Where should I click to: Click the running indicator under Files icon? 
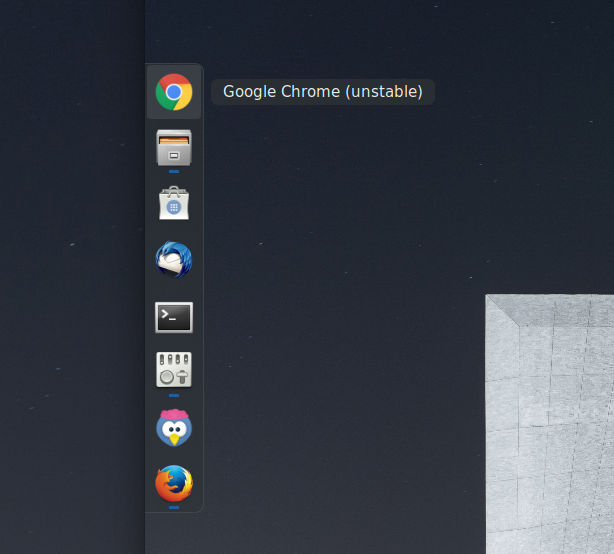pyautogui.click(x=174, y=171)
